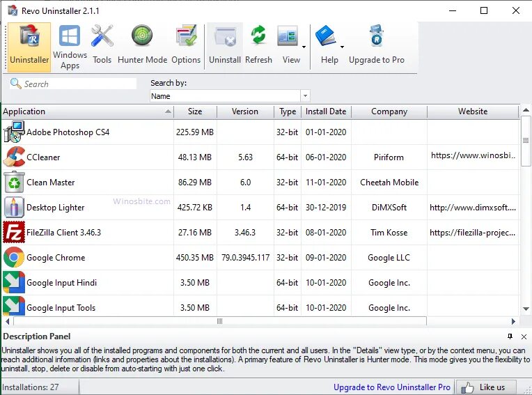Open Upgrade to Revo Uninstaller Pro link
Viewport: 532px width, 395px height.
392,387
